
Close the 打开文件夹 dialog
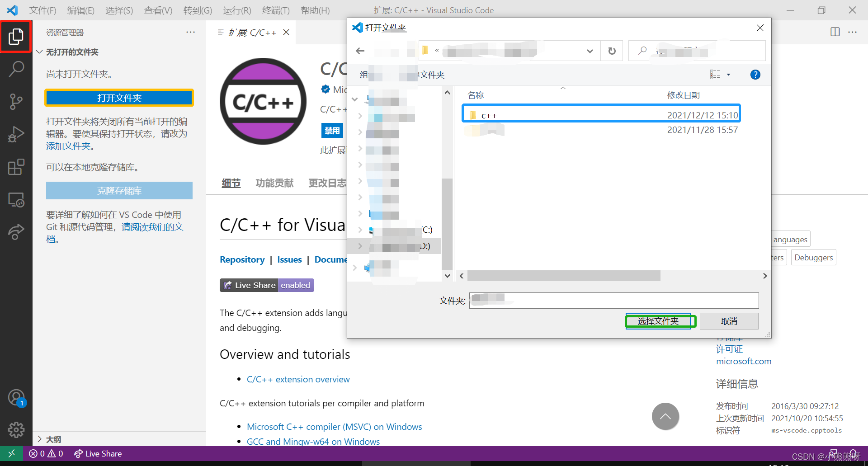[x=760, y=28]
